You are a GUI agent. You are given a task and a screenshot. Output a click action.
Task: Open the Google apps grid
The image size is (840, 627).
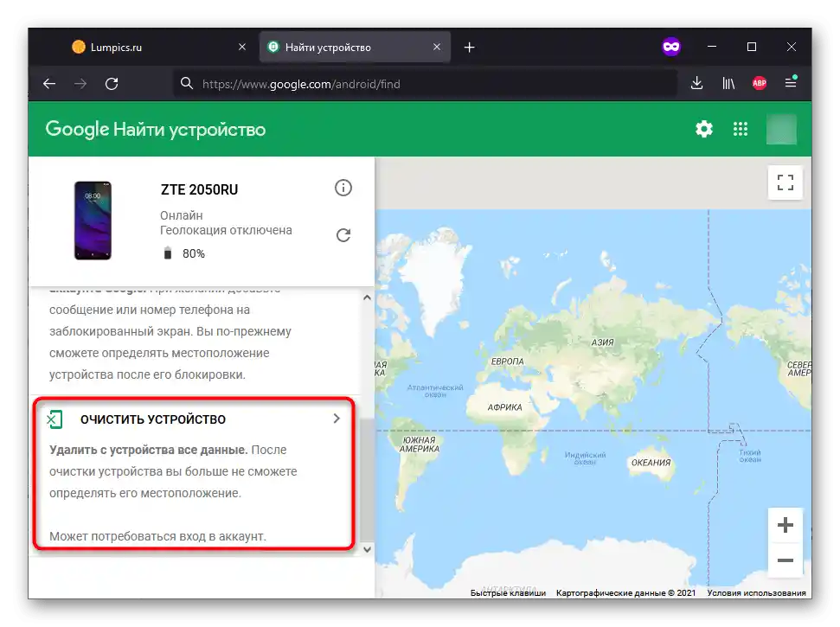coord(741,129)
